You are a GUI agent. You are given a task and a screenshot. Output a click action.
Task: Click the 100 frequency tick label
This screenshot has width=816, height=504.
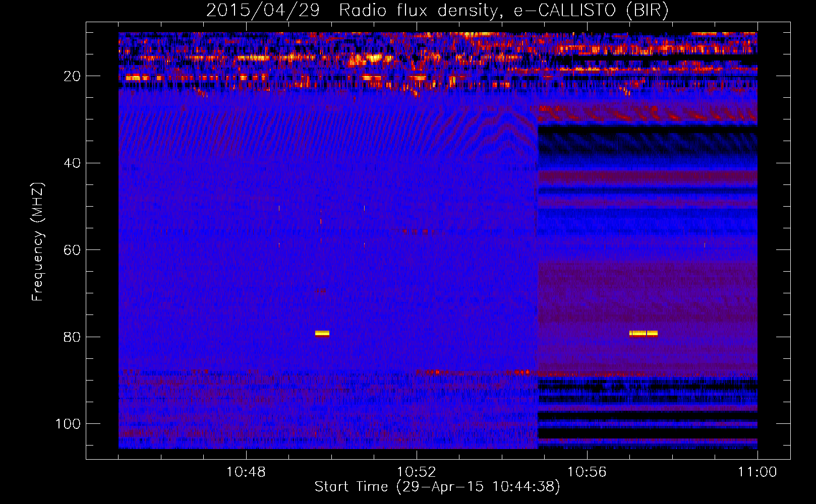pos(68,424)
